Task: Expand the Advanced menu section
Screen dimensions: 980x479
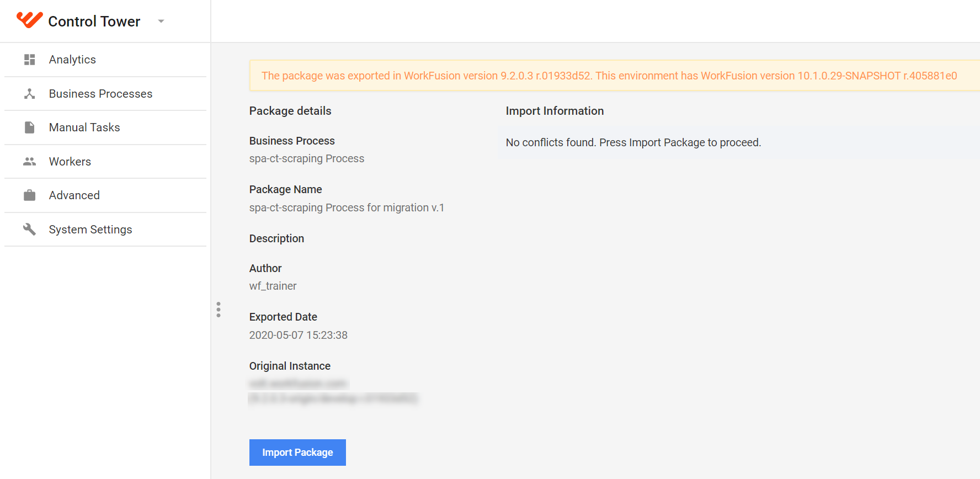Action: [x=105, y=195]
